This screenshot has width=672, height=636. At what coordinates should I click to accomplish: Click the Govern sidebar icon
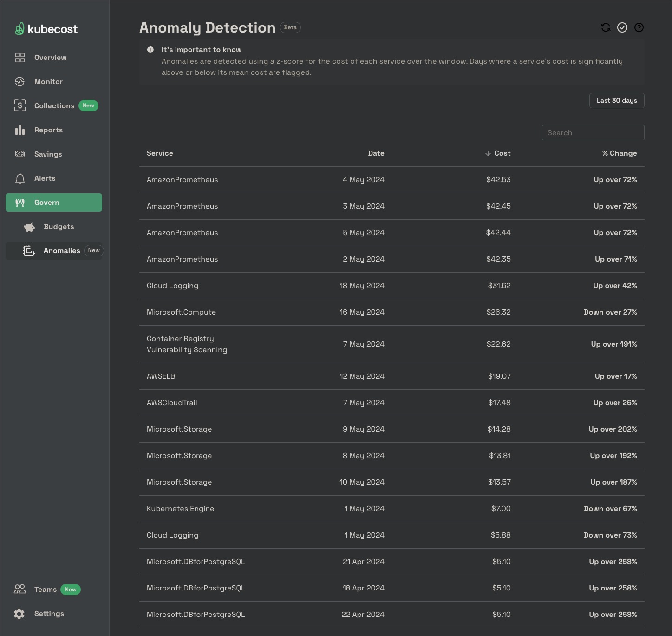pyautogui.click(x=20, y=203)
